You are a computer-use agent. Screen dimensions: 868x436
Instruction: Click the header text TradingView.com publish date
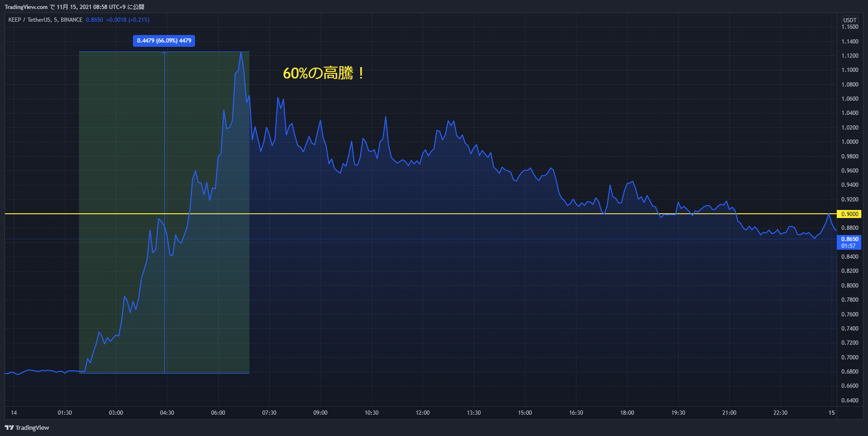74,7
